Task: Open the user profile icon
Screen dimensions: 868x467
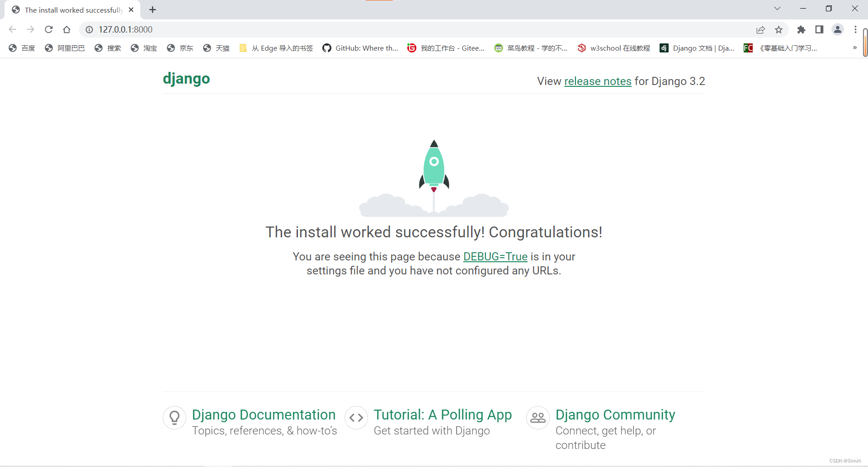Action: [838, 29]
